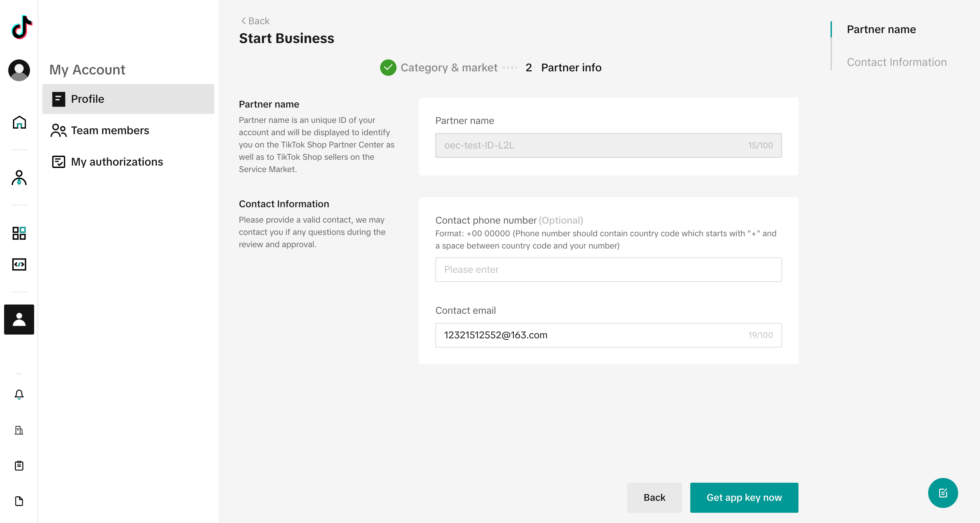Open the clipboard icon in sidebar
Screen dimensions: 980x523
coord(19,466)
